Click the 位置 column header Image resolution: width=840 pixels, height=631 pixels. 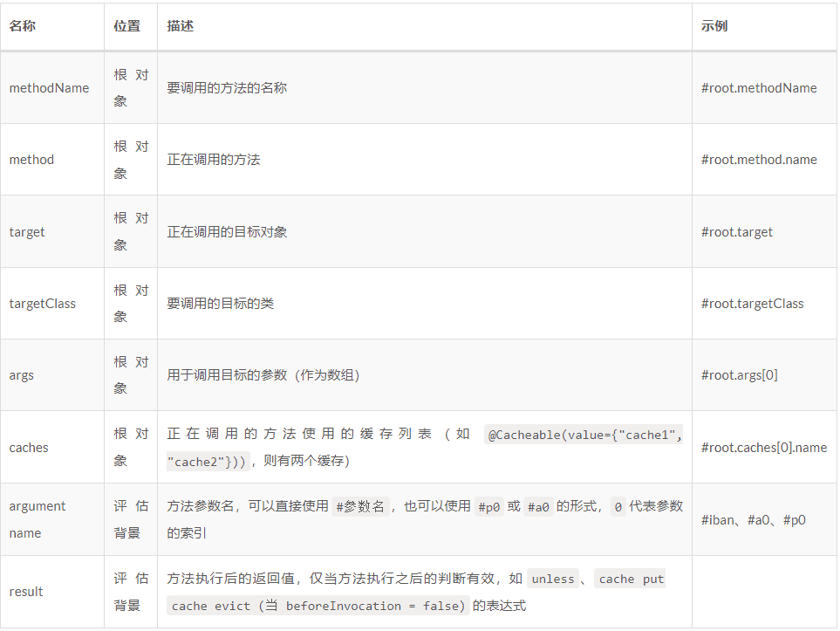pos(126,26)
